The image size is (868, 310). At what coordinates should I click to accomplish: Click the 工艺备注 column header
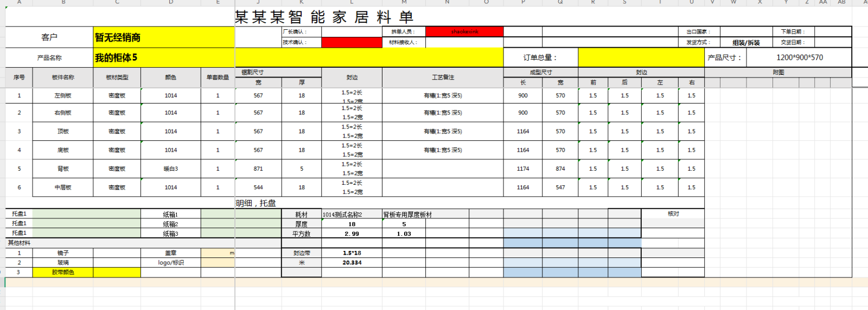point(443,77)
